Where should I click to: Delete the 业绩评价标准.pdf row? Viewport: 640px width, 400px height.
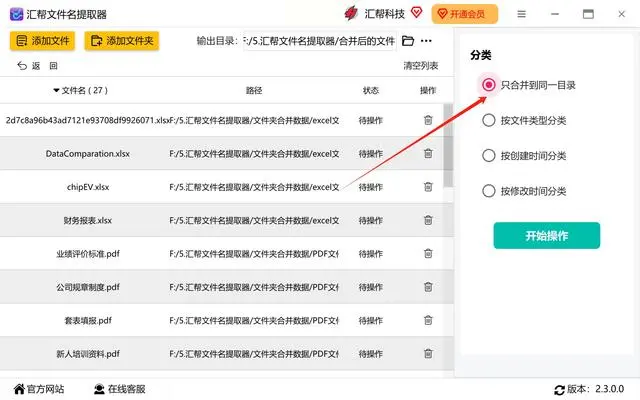pyautogui.click(x=428, y=253)
